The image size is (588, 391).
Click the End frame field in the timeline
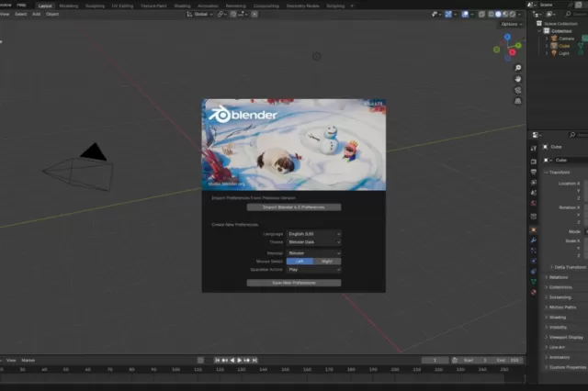tap(507, 361)
